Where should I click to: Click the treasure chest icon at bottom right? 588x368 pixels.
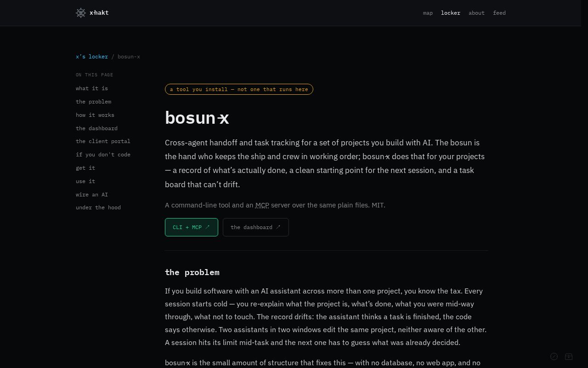point(569,356)
